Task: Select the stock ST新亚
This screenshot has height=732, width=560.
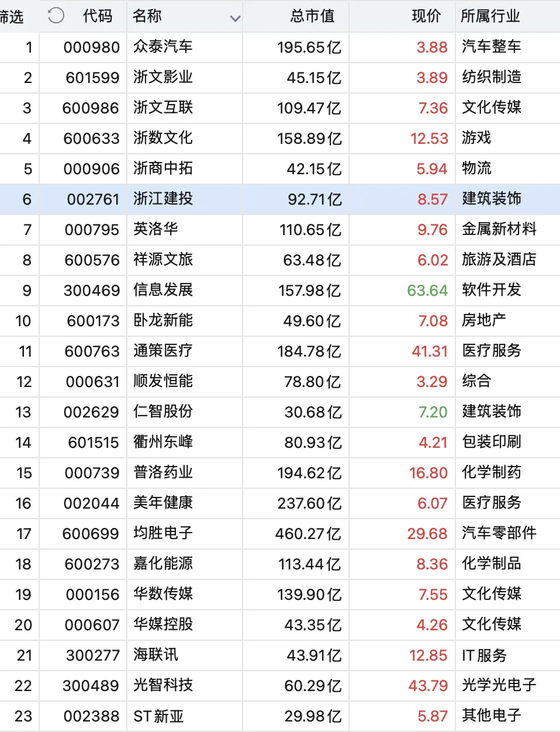Action: (158, 716)
